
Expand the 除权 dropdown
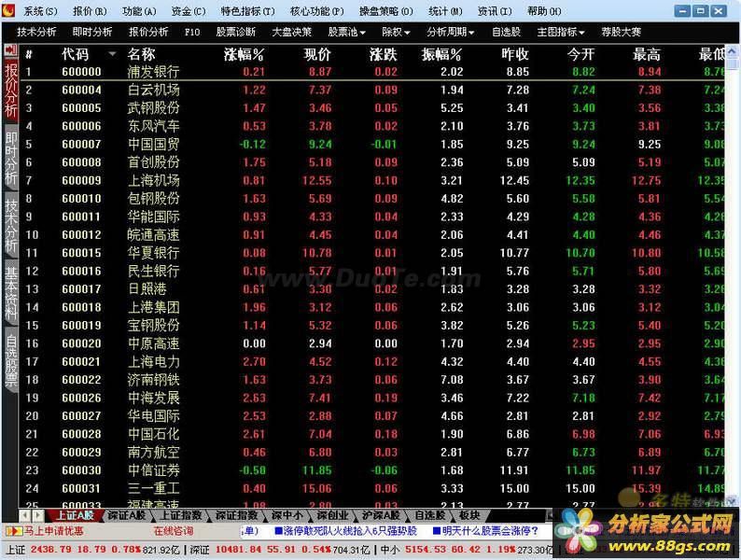[396, 32]
